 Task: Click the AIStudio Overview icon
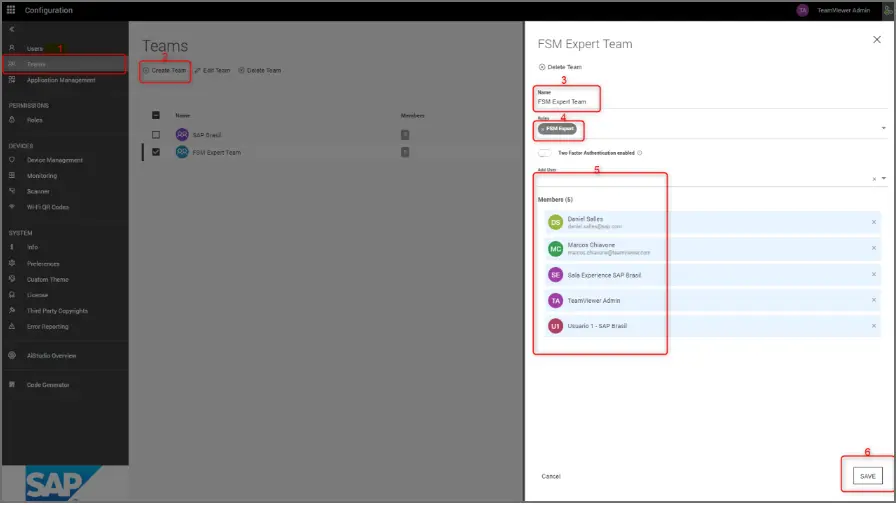pos(11,355)
